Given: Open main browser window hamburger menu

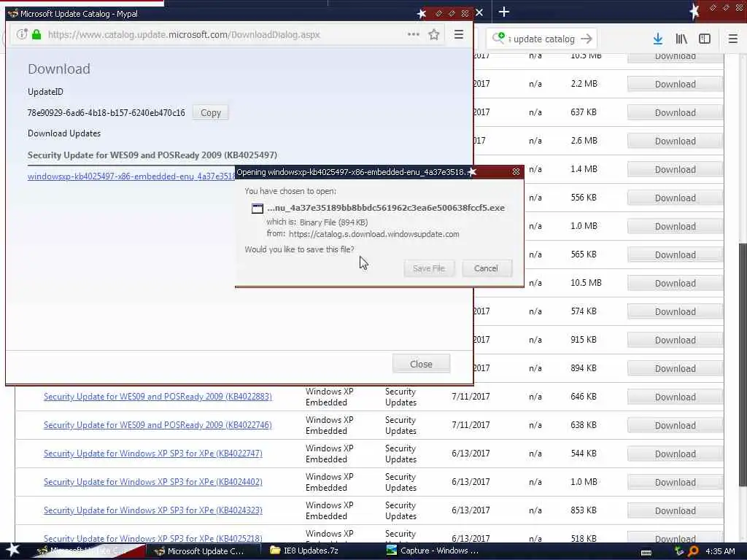Looking at the screenshot, I should [x=732, y=39].
